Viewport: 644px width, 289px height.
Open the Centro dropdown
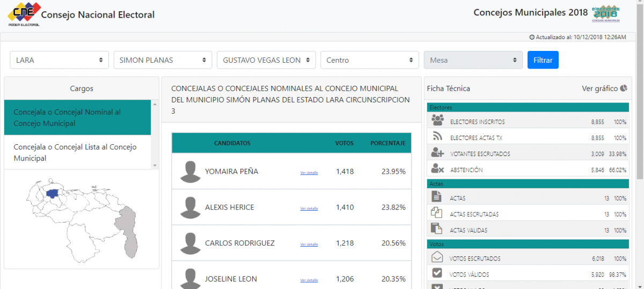pos(370,60)
